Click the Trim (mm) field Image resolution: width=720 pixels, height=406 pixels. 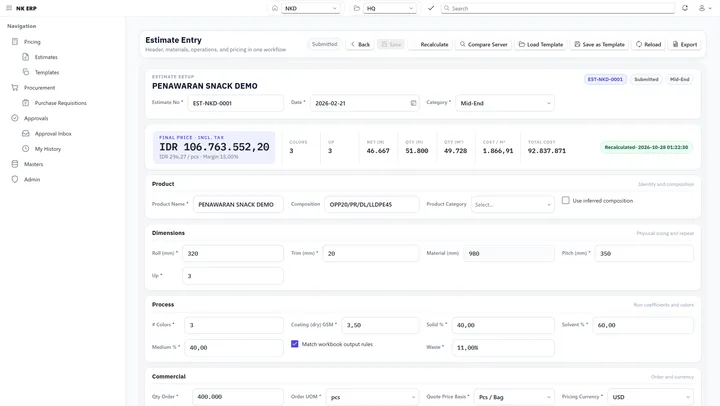(371, 254)
